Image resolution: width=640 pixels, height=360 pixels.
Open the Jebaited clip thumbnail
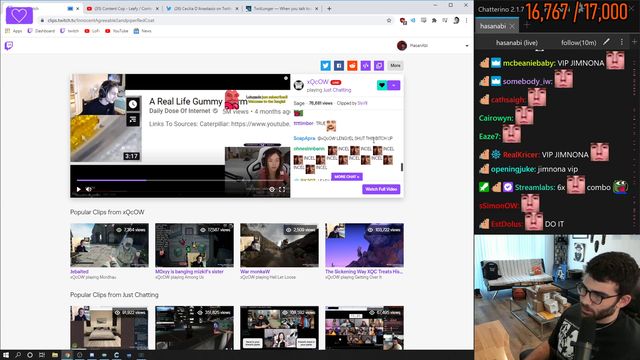[x=109, y=245]
